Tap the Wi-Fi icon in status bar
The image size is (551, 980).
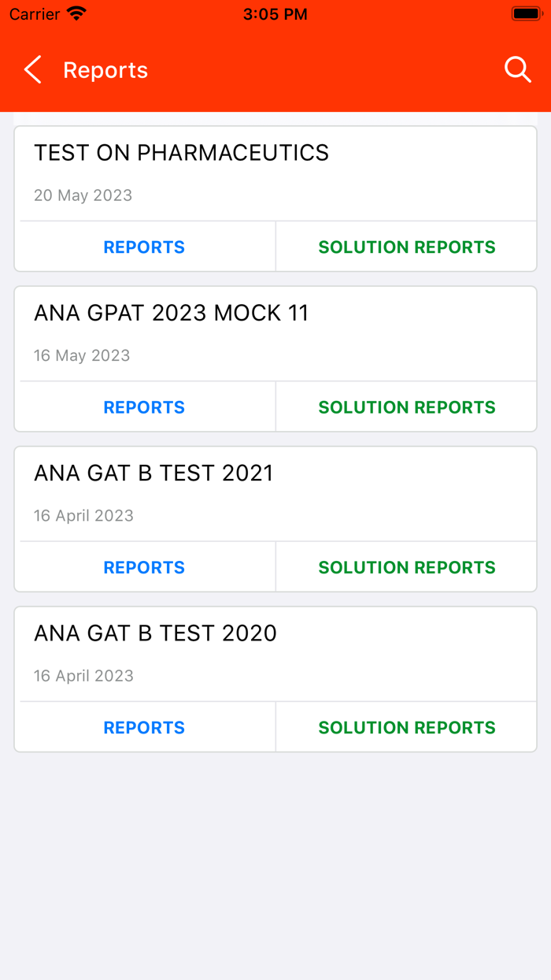[75, 13]
